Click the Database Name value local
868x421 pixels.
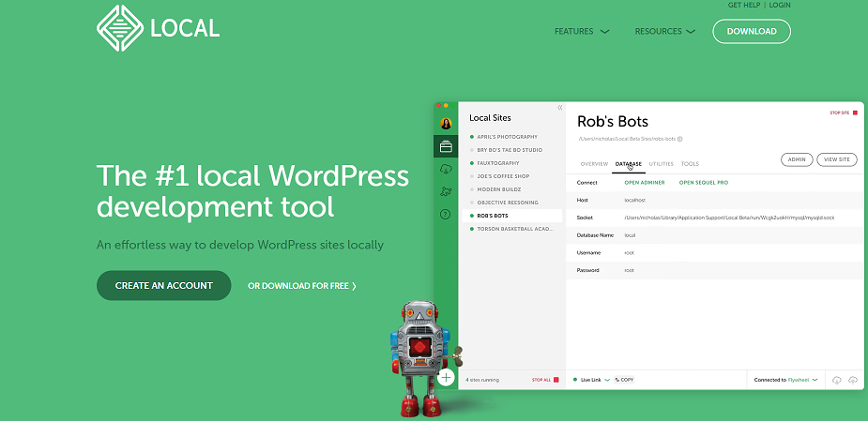click(x=630, y=235)
